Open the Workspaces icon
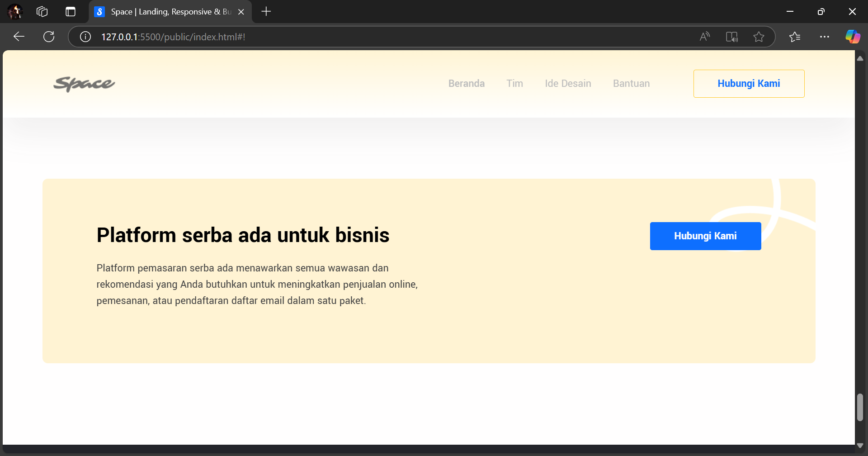This screenshot has width=868, height=456. pyautogui.click(x=42, y=12)
